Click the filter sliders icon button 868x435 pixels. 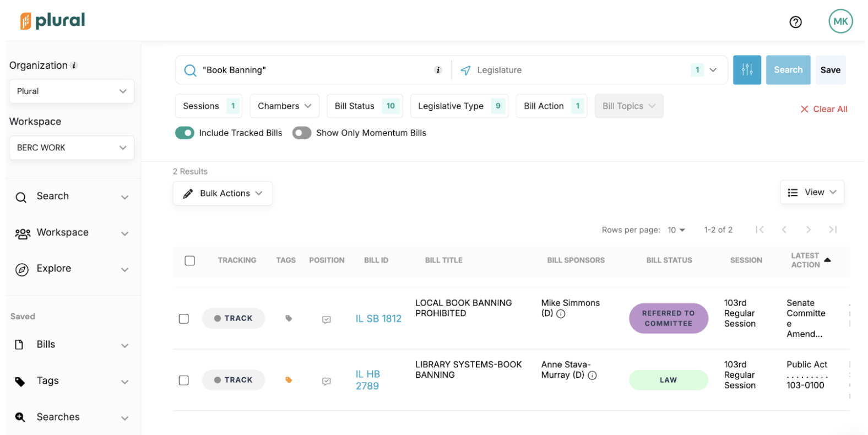click(x=746, y=70)
